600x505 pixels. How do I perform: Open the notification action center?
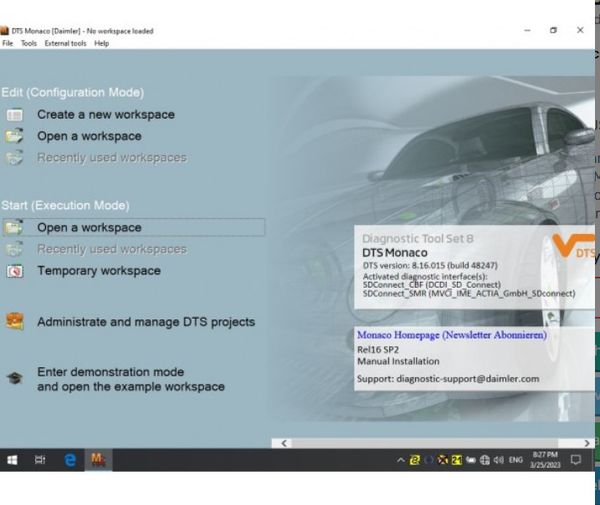tap(576, 459)
